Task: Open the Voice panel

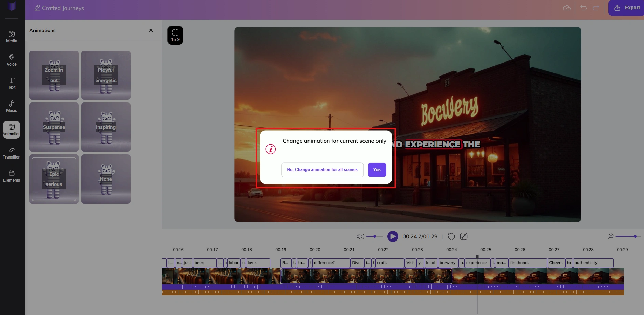Action: (12, 60)
